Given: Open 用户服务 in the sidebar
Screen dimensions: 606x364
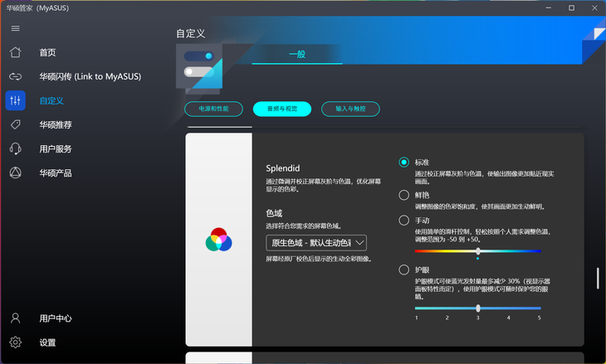Looking at the screenshot, I should pos(56,149).
